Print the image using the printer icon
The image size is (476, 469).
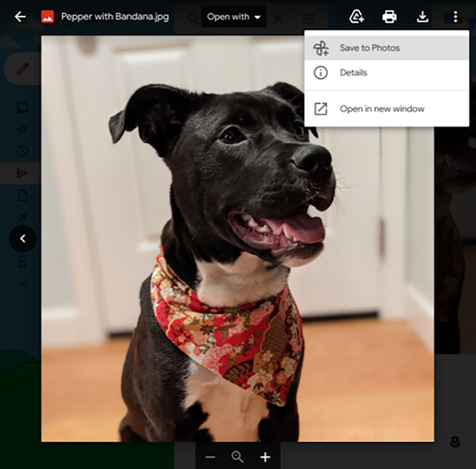[x=389, y=17]
